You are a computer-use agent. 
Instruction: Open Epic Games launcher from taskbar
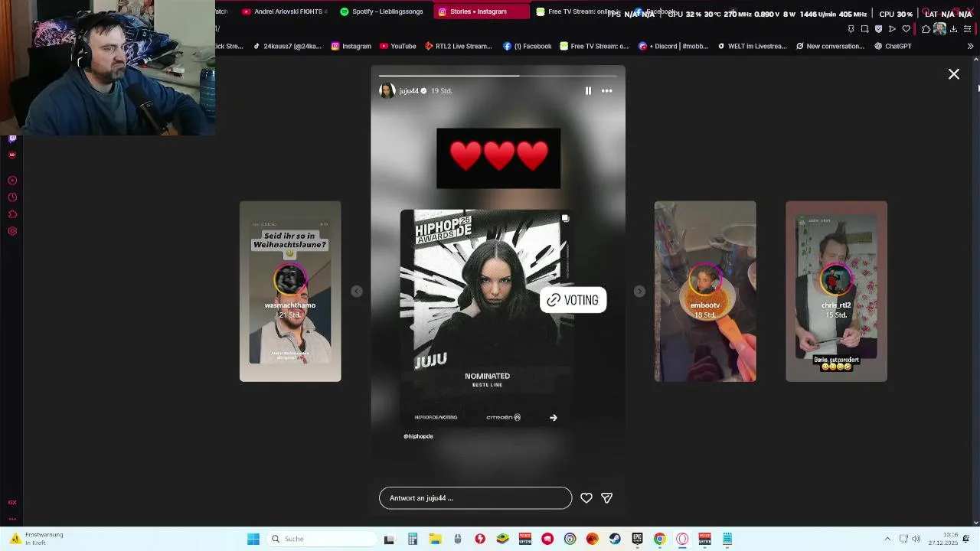[637, 539]
